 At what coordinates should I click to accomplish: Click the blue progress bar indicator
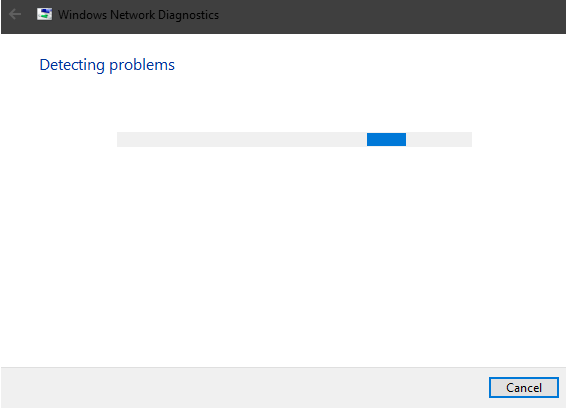pos(386,139)
